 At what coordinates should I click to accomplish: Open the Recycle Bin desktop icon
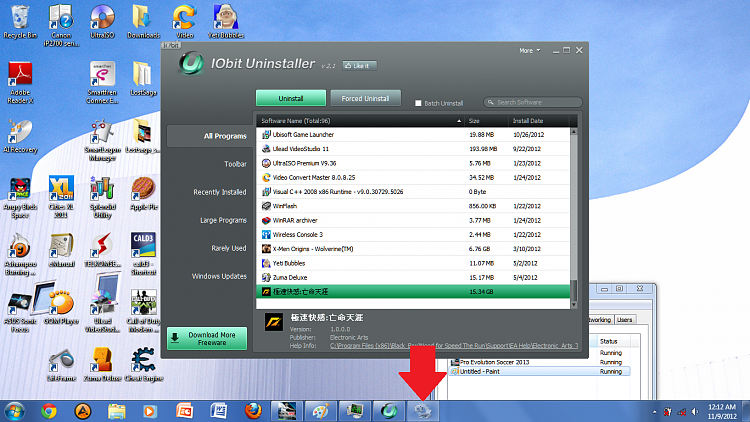point(20,22)
